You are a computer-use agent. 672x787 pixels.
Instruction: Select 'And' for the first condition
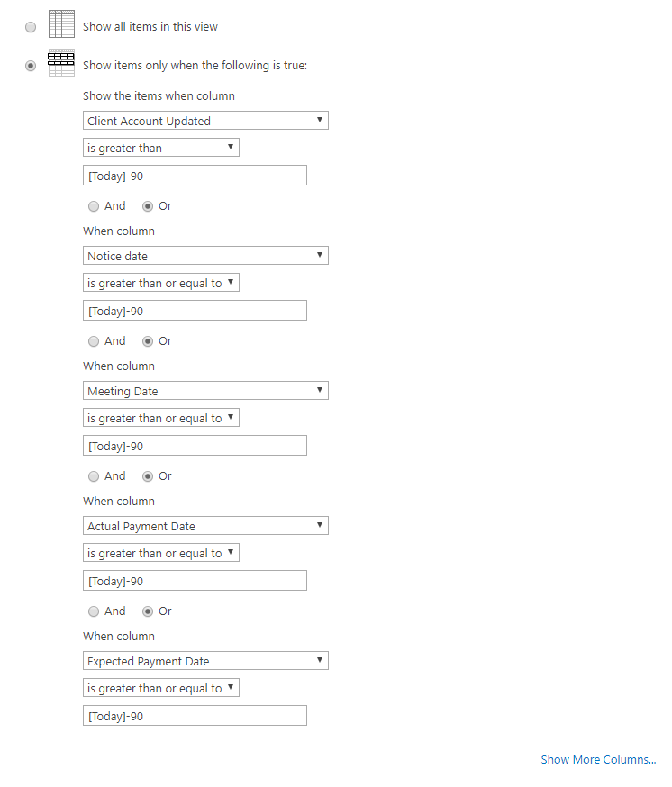pos(94,206)
